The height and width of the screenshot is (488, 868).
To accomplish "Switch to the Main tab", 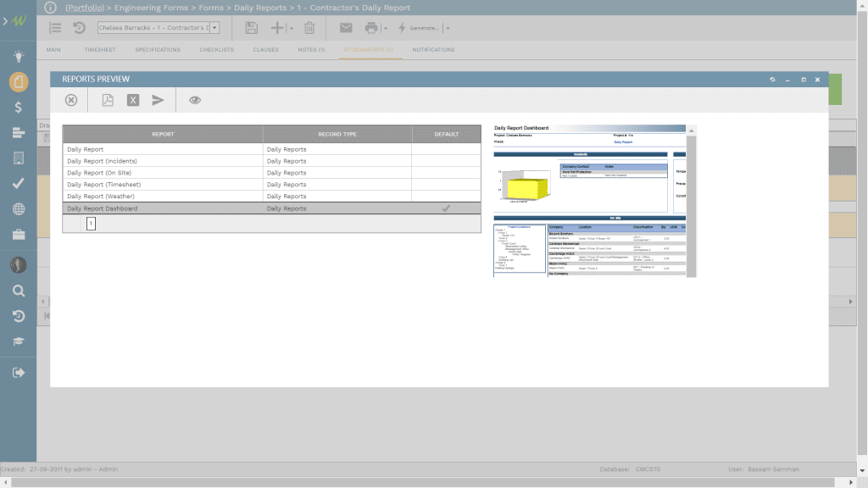I will point(53,50).
